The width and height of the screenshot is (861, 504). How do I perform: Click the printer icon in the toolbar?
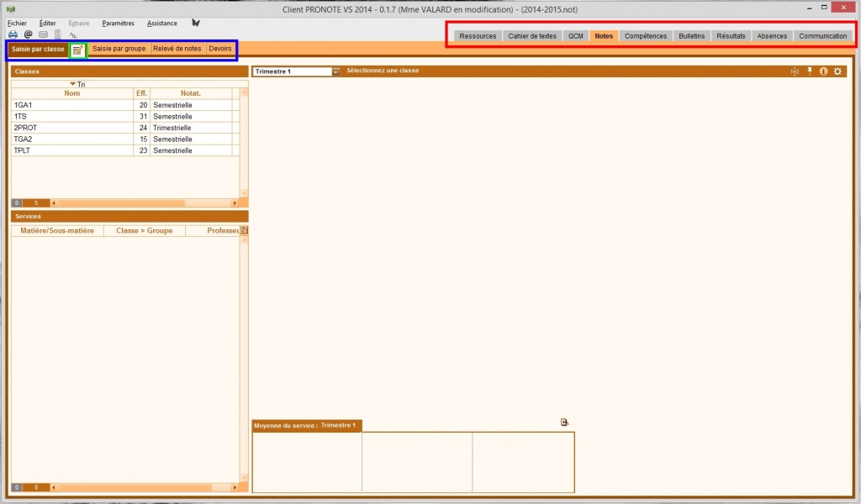[13, 34]
